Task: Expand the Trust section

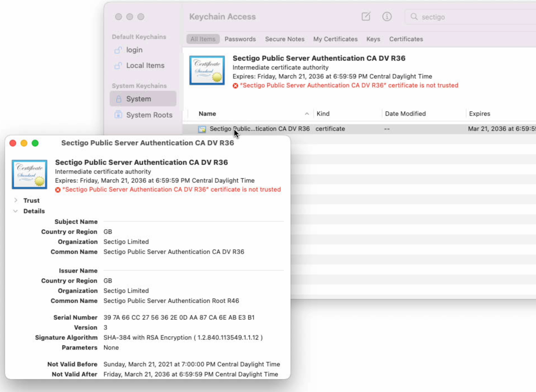Action: (16, 200)
